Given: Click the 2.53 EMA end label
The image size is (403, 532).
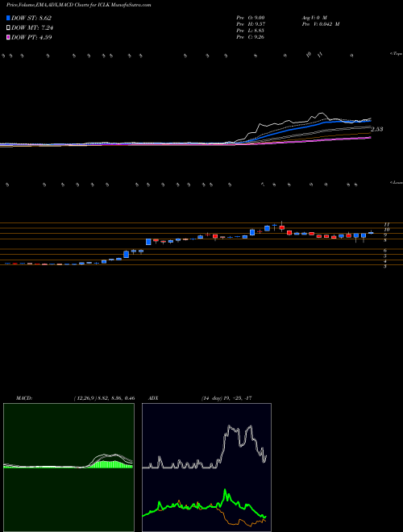Looking at the screenshot, I should [377, 129].
